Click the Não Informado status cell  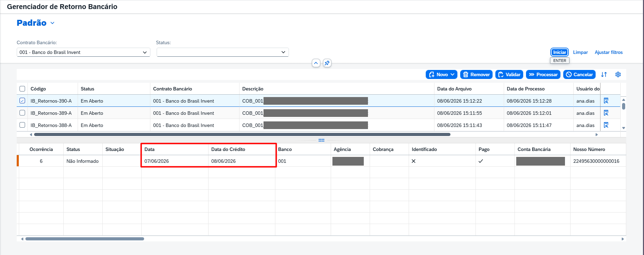[x=83, y=161]
